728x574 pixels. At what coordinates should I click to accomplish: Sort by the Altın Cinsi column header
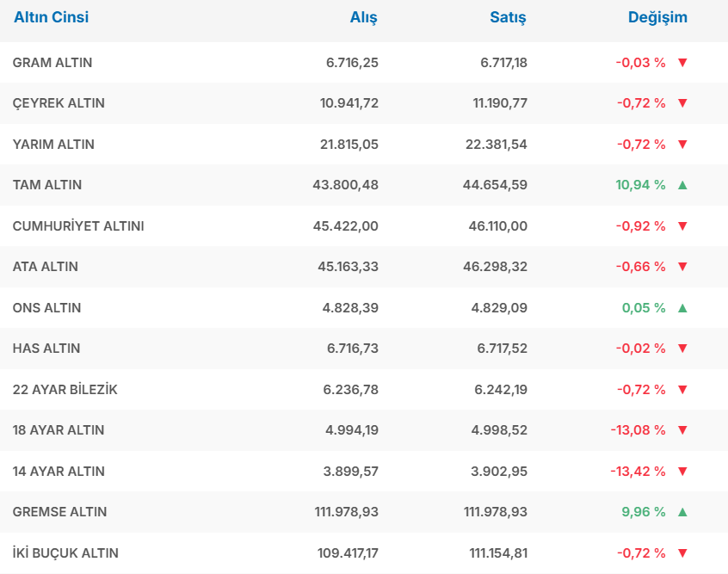pos(51,17)
